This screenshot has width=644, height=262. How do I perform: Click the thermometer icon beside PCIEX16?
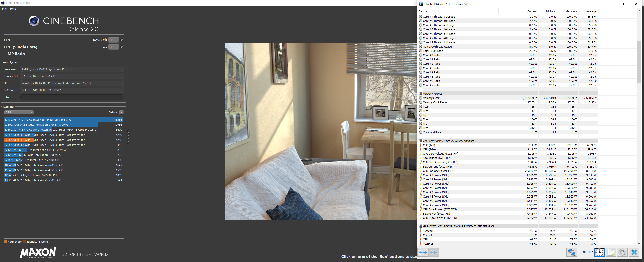pyautogui.click(x=420, y=244)
